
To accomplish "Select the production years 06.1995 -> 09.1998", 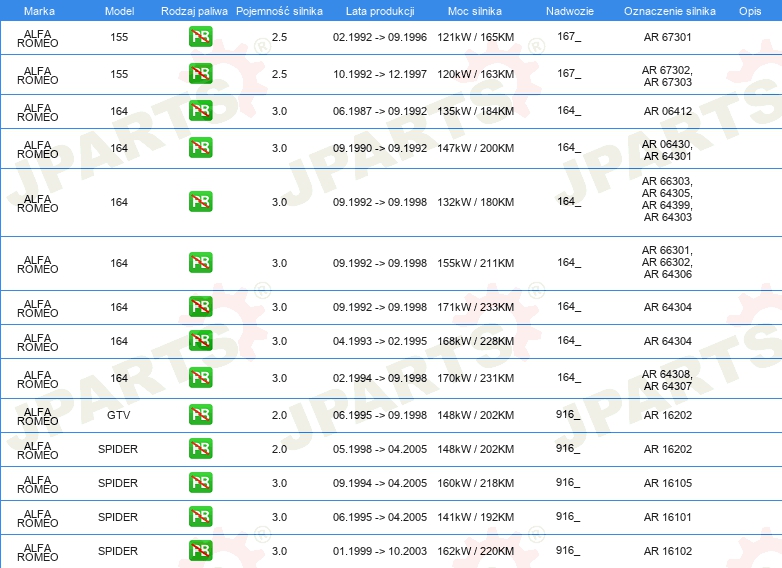I will click(x=380, y=415).
